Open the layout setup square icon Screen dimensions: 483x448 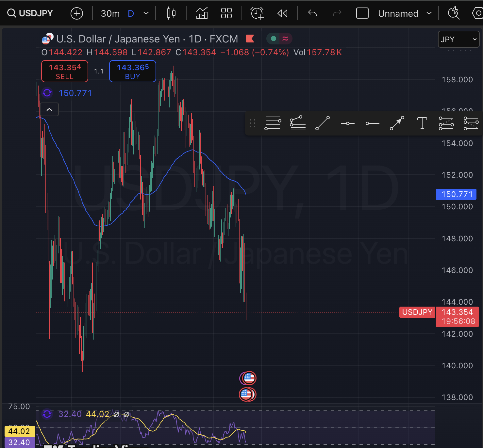(x=362, y=13)
